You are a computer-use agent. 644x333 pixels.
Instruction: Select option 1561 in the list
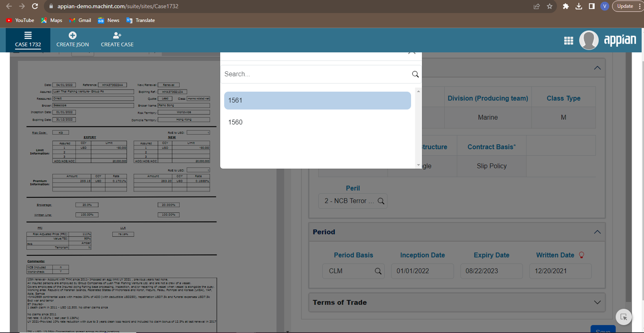pos(317,100)
